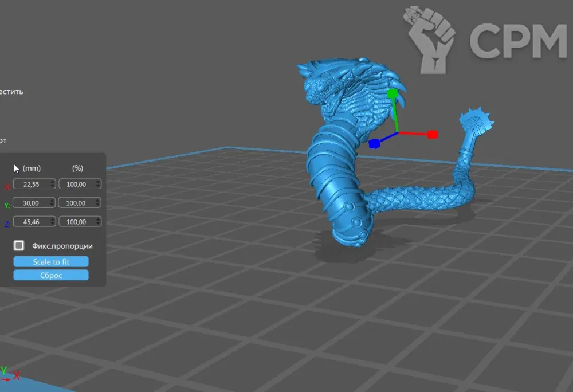This screenshot has width=573, height=392.
Task: Focus the Y percent field showing 100,00
Action: click(x=76, y=203)
